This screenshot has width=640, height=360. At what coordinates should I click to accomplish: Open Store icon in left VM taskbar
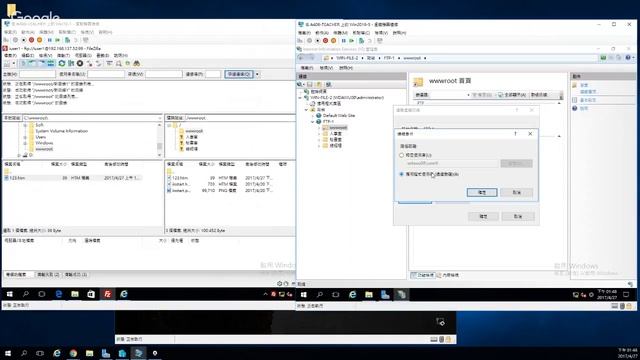91,294
